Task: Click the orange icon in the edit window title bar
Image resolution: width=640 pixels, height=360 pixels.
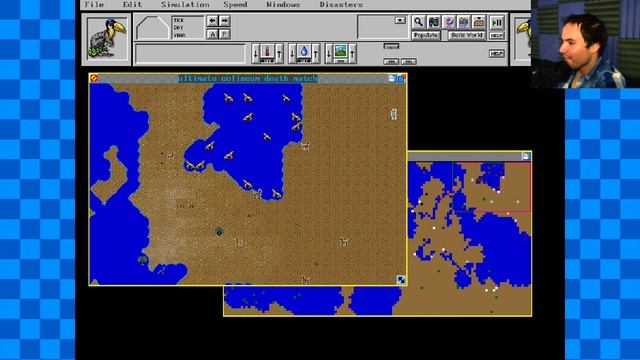Action: click(94, 78)
